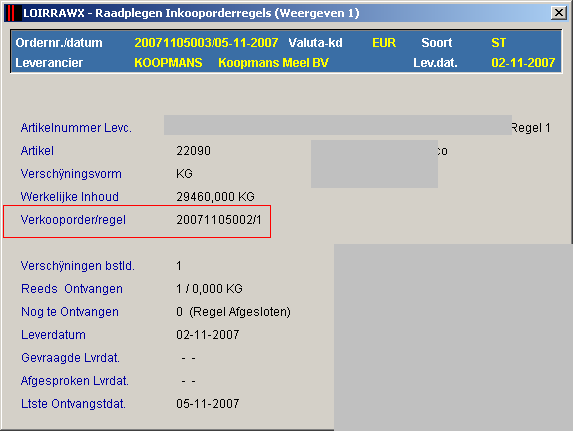Click the Verkooporder/regel label
Image resolution: width=573 pixels, height=431 pixels.
pyautogui.click(x=73, y=220)
